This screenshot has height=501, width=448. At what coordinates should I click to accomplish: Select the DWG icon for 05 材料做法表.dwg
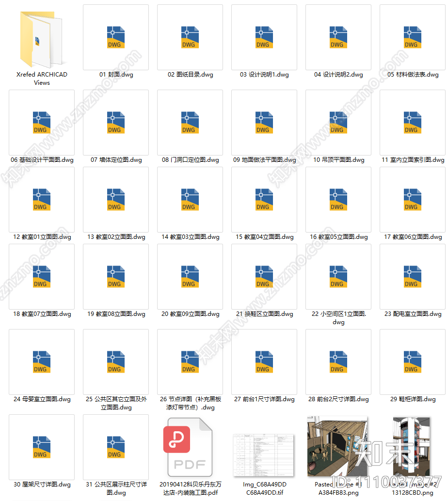(x=413, y=37)
